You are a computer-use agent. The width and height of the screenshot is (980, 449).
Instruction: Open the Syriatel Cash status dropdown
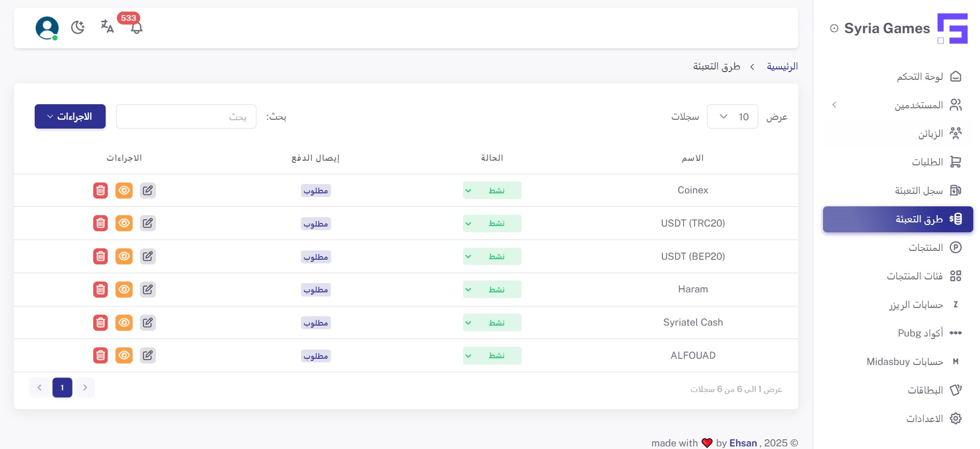click(x=492, y=322)
